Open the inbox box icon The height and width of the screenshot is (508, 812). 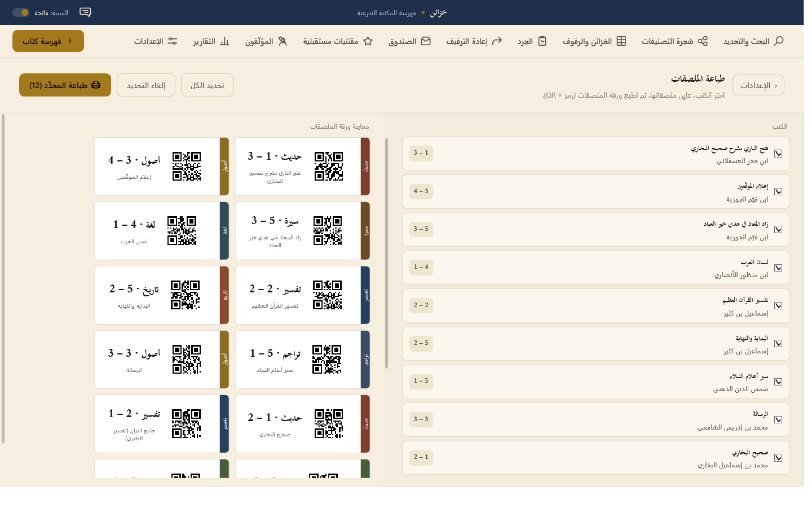pyautogui.click(x=426, y=41)
